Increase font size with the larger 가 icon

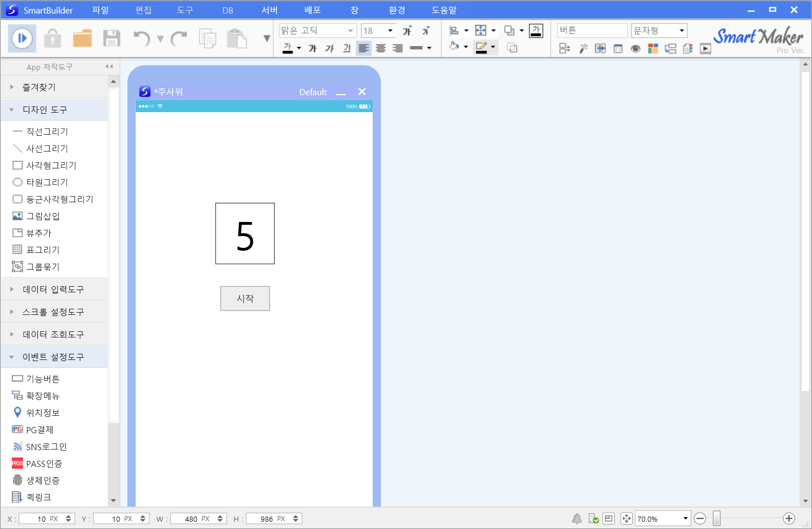[x=407, y=30]
